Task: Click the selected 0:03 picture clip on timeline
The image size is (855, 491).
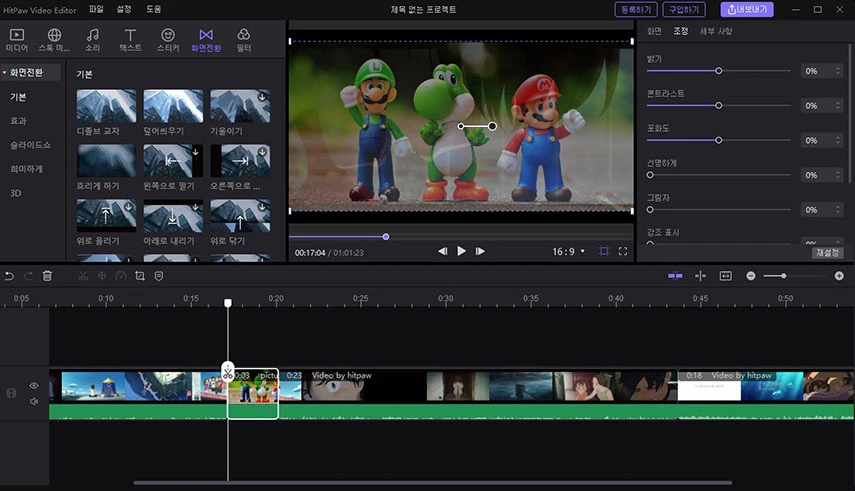Action: [x=253, y=393]
